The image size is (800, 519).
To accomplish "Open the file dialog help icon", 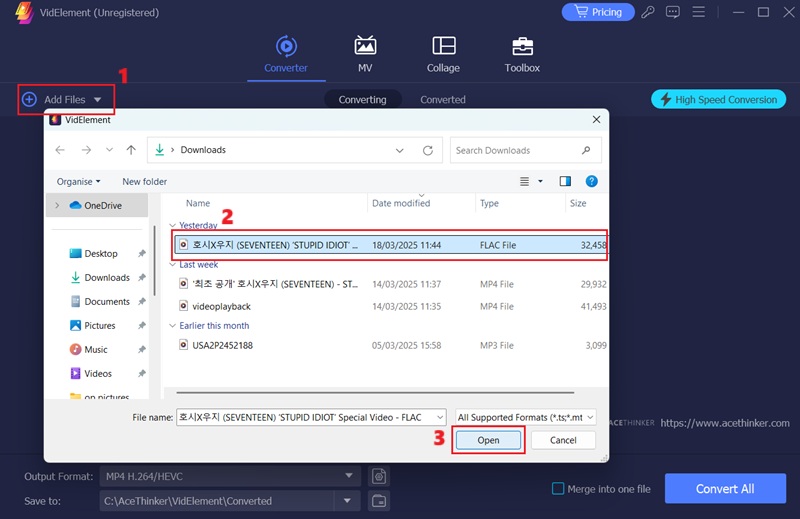I will (x=591, y=181).
